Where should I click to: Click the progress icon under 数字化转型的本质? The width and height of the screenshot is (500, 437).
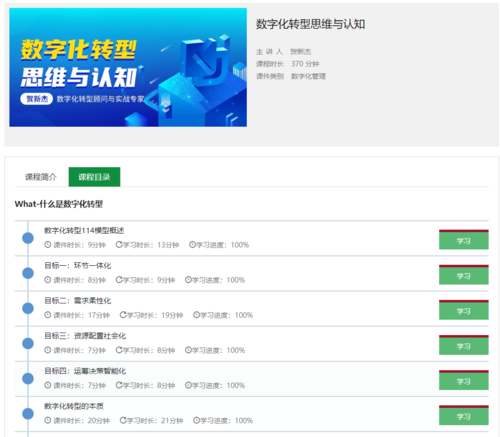(196, 421)
